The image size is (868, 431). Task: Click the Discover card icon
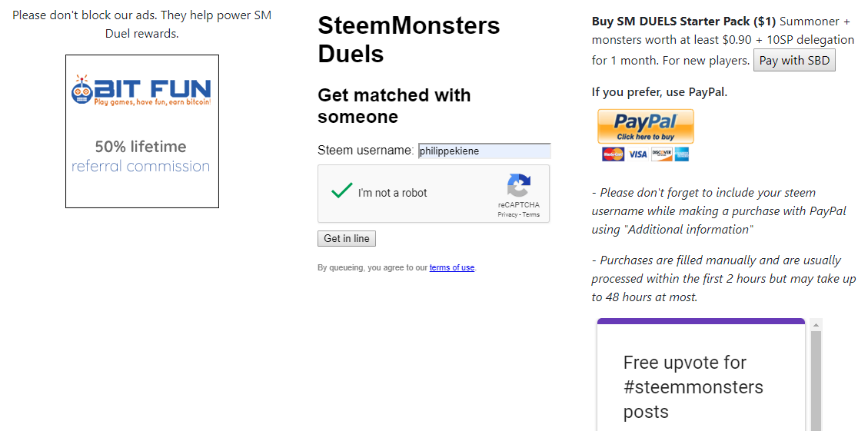click(x=661, y=154)
